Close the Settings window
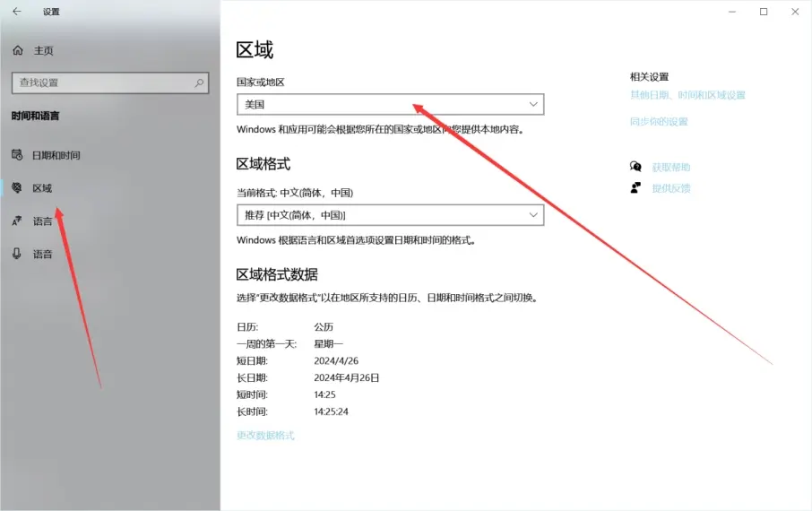 click(795, 12)
